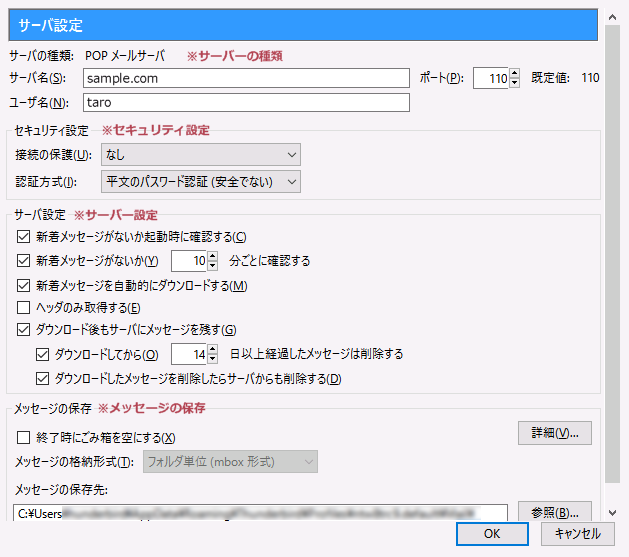
Task: Open the メッセージの格納形式 dropdown
Action: click(x=229, y=461)
